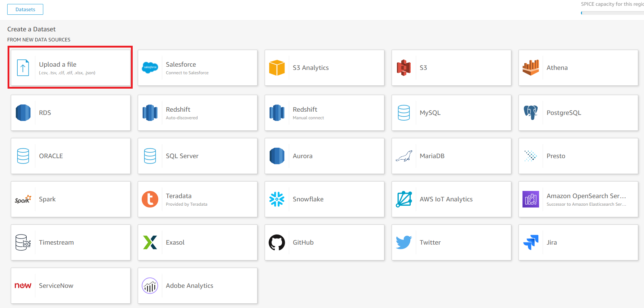Select the Snowflake label
The image size is (644, 308).
[308, 199]
